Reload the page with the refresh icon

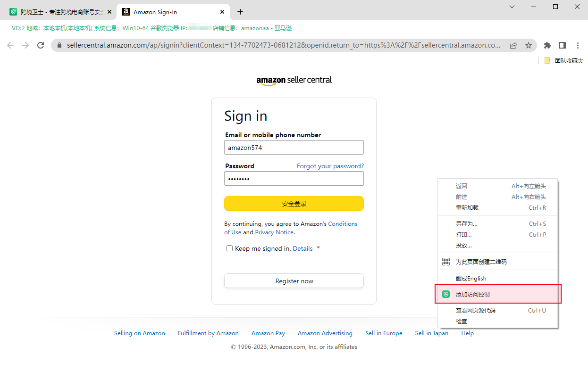pos(41,45)
